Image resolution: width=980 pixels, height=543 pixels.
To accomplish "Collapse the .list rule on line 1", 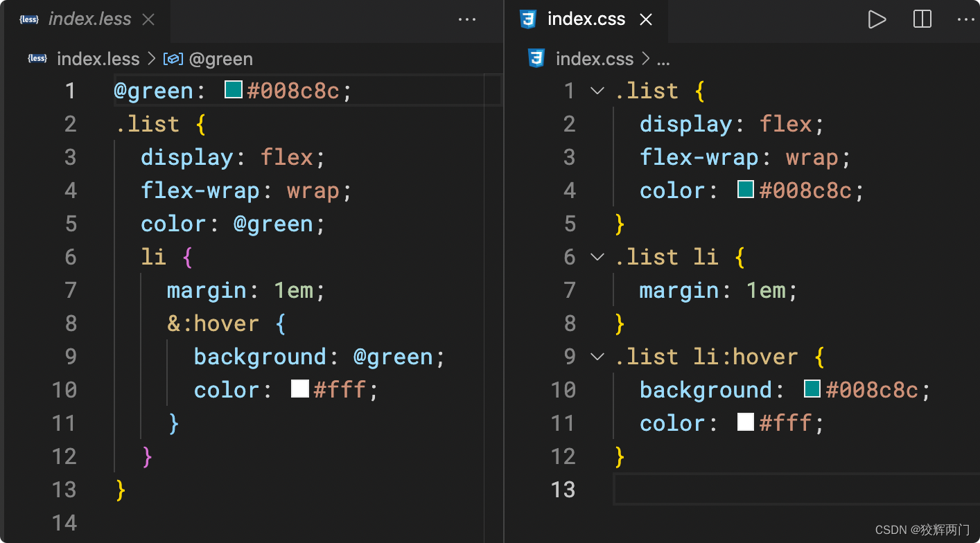I will coord(597,90).
